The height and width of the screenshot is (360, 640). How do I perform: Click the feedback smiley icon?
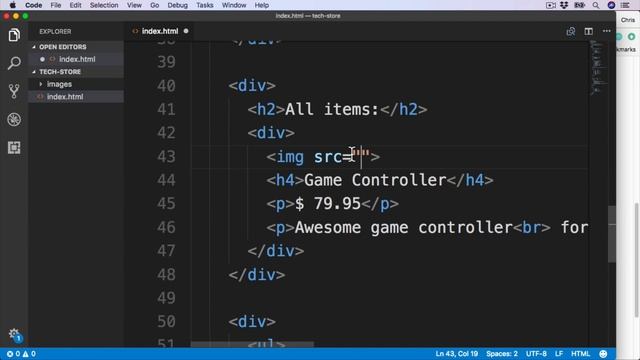click(x=603, y=354)
